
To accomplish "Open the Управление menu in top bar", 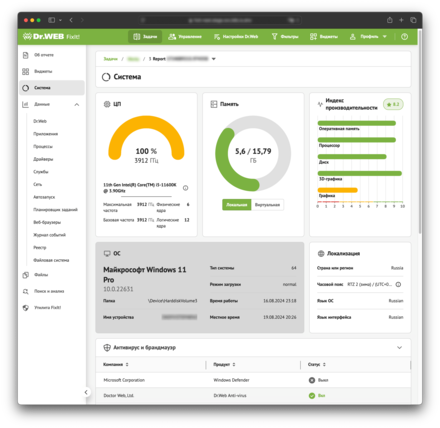I will [185, 37].
